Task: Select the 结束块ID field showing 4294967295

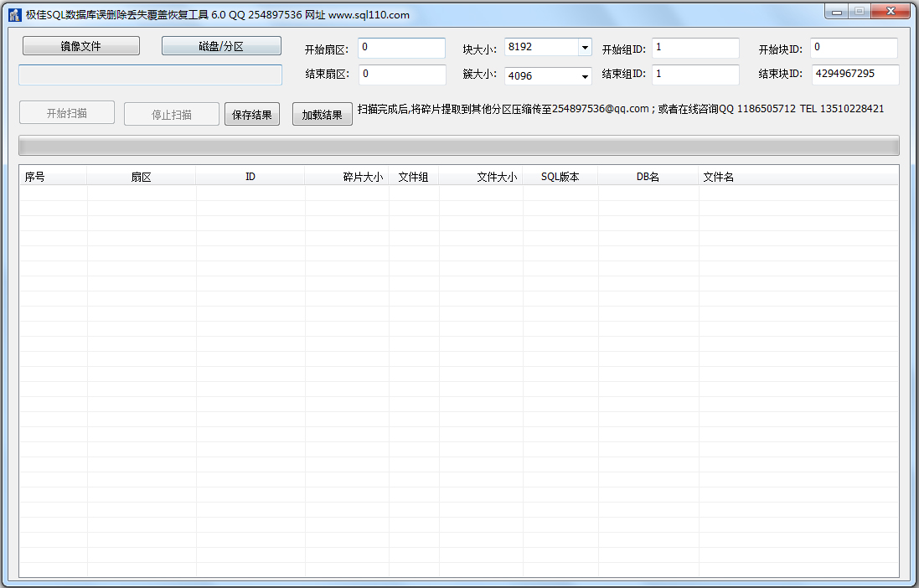Action: click(x=854, y=74)
